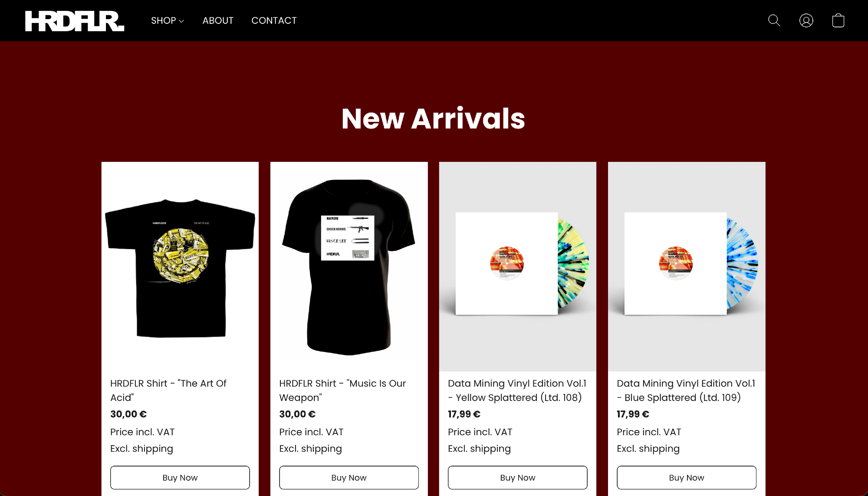Go to the ABOUT page
The image size is (868, 496).
pos(218,20)
